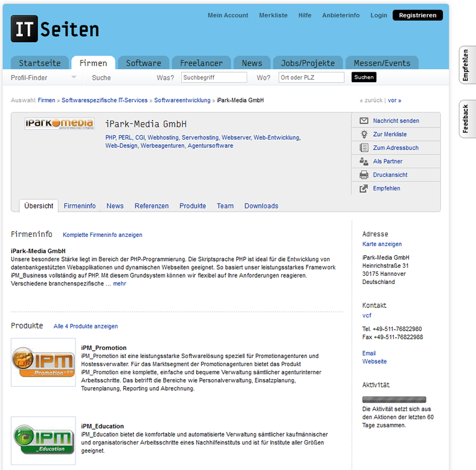Click the address book icon beside Zum Adressbuch

pyautogui.click(x=363, y=148)
